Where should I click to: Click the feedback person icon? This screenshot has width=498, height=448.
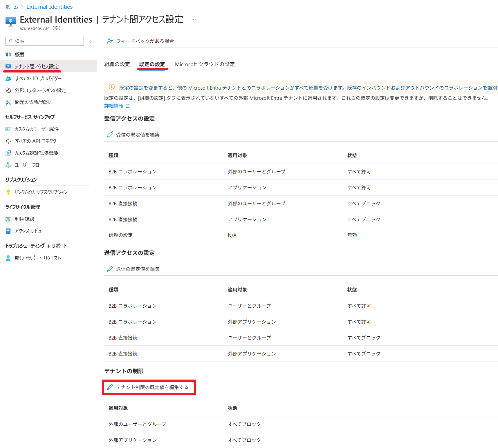[x=110, y=41]
